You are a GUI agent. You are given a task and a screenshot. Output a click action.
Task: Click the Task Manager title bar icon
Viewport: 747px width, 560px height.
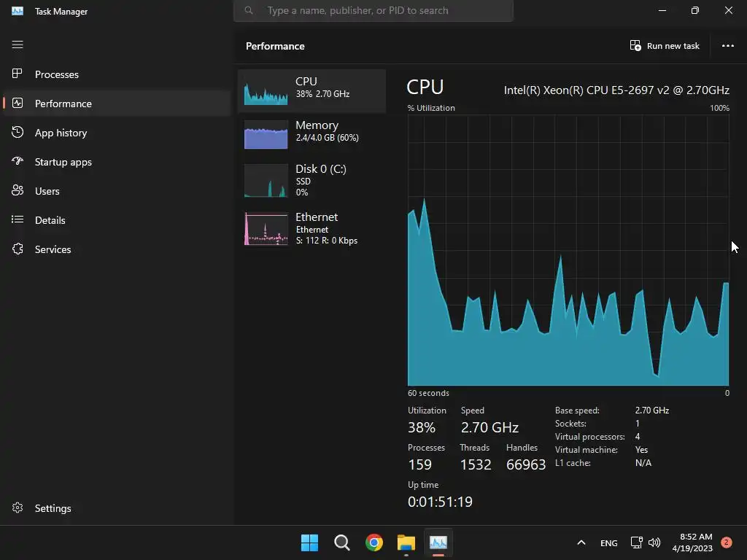pyautogui.click(x=18, y=10)
